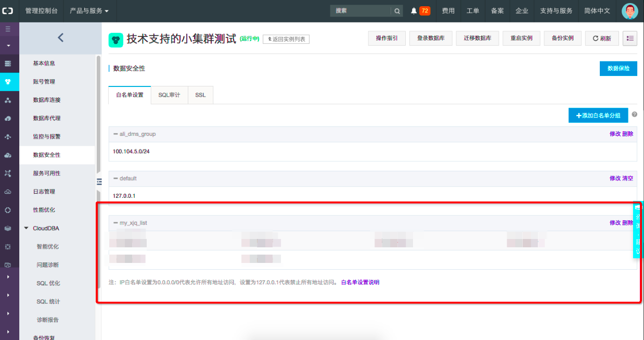Click the left rail node icon beside 监控与报警
This screenshot has width=644, height=340.
click(x=8, y=136)
